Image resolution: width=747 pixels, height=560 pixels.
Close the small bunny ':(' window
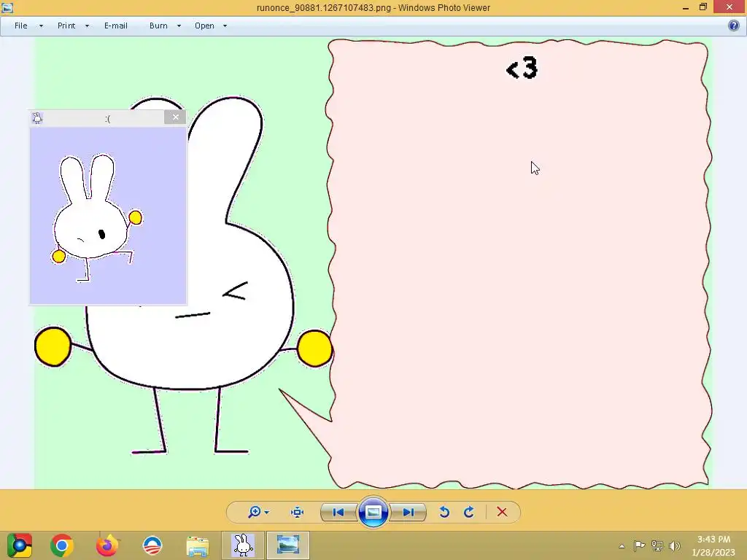pos(175,117)
